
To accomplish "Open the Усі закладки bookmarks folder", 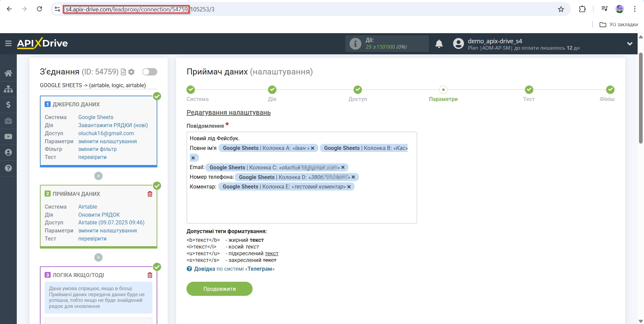I will (x=619, y=24).
